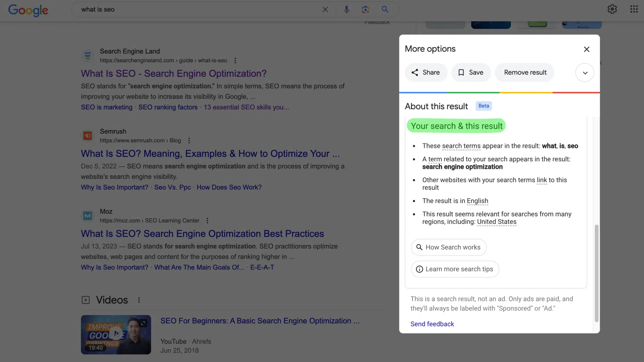
Task: Click Remove result button
Action: (525, 72)
